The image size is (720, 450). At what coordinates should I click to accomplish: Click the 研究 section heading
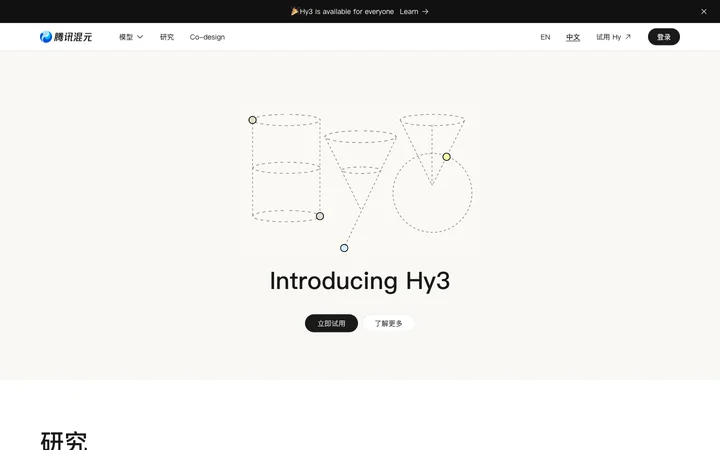click(x=64, y=441)
